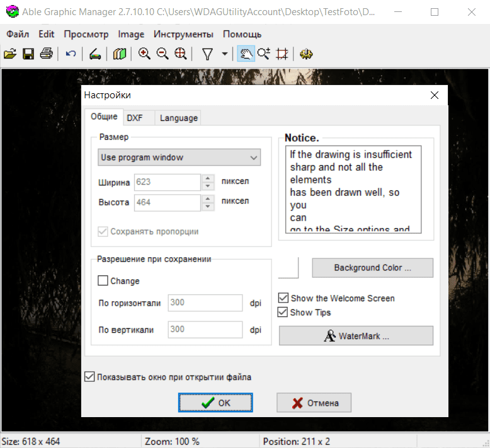Click the Print icon in toolbar

tap(47, 54)
